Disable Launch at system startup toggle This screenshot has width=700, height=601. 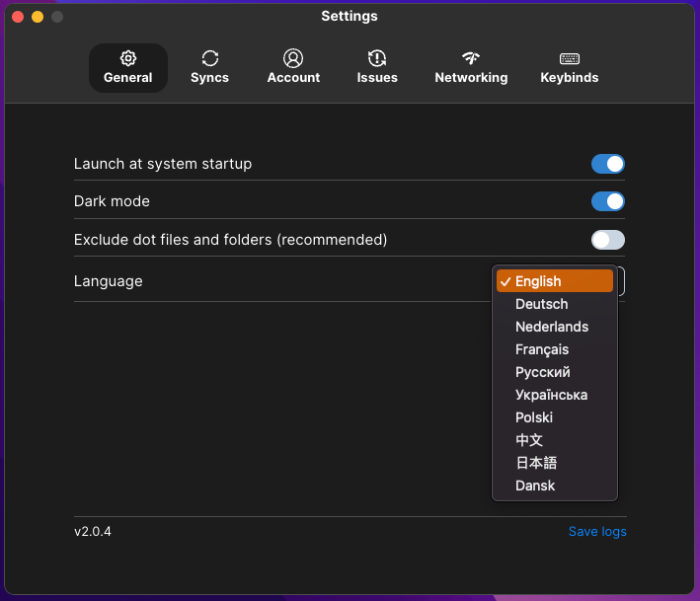coord(607,164)
